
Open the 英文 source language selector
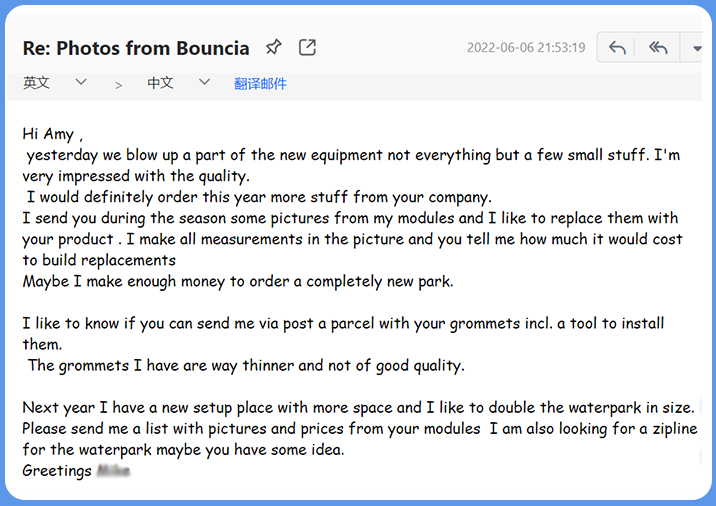click(37, 83)
